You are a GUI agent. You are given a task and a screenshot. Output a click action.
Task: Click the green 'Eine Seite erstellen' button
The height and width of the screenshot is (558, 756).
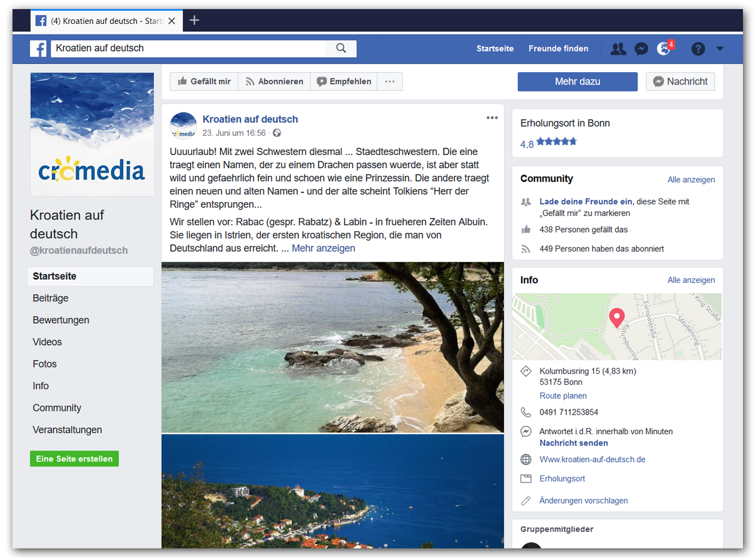74,459
